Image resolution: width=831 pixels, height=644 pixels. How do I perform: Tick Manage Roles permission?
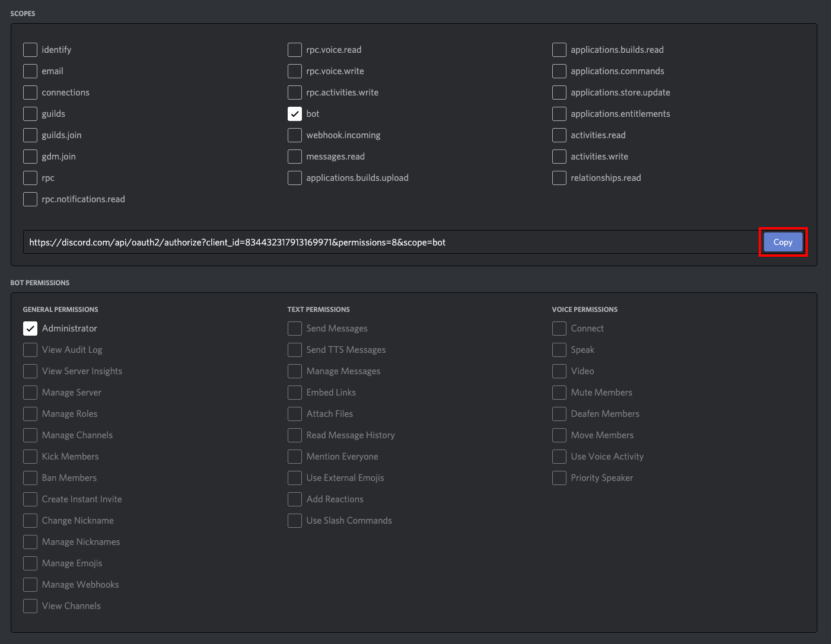(x=30, y=414)
